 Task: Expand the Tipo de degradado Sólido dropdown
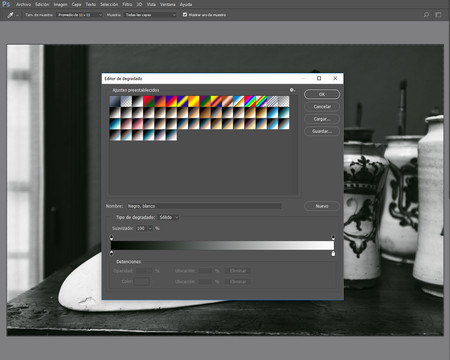pyautogui.click(x=168, y=217)
